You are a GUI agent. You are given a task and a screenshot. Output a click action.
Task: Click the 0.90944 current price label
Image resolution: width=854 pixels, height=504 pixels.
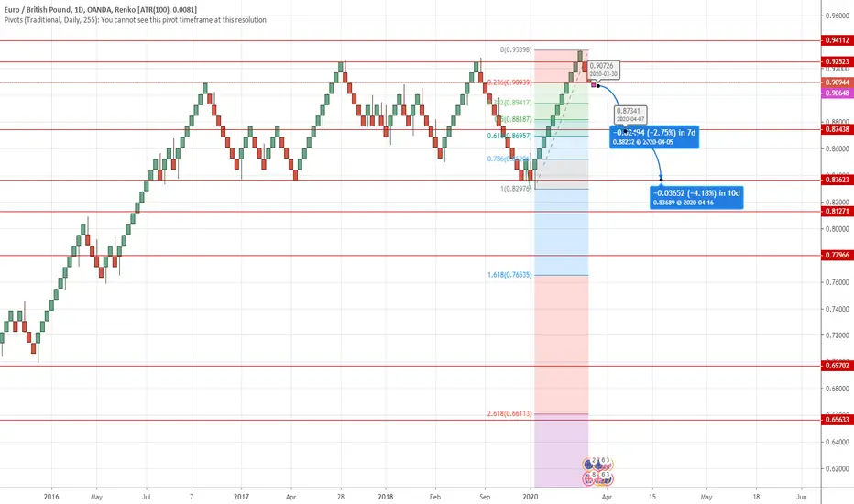(x=838, y=82)
